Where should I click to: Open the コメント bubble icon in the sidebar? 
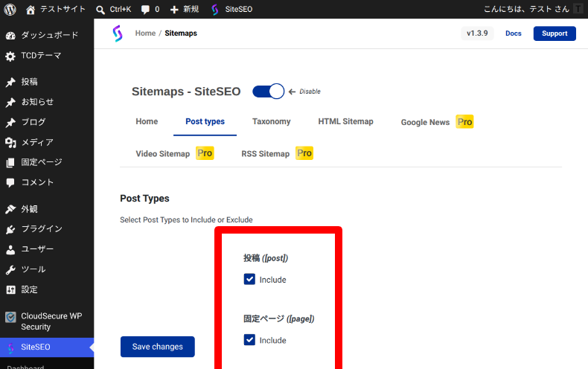click(10, 182)
